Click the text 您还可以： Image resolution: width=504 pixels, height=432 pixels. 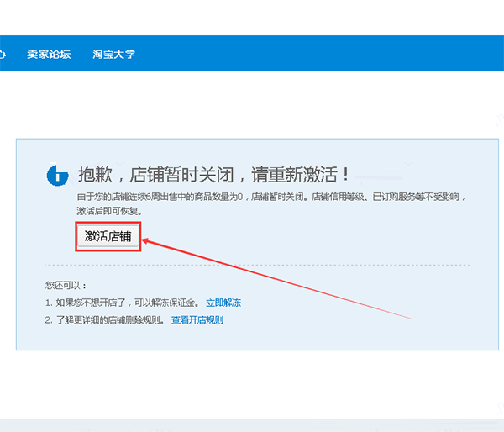66,285
